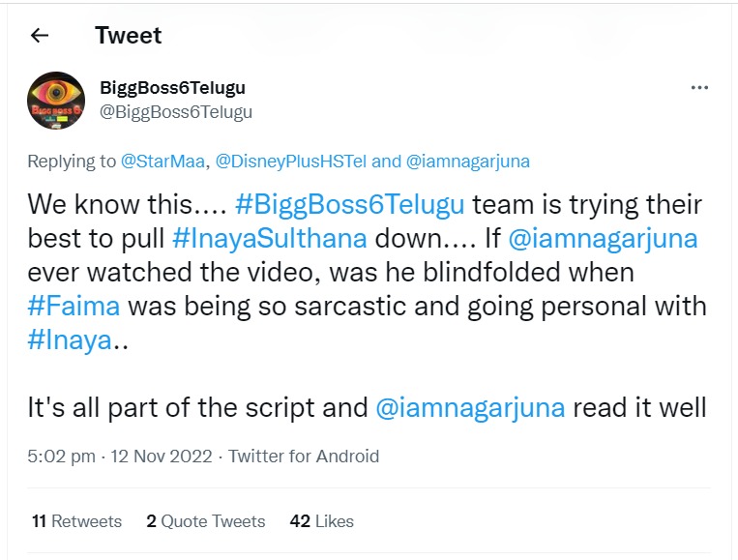Open the BiggBoss6Telugu display name
Viewport: 738px width, 560px height.
[172, 88]
